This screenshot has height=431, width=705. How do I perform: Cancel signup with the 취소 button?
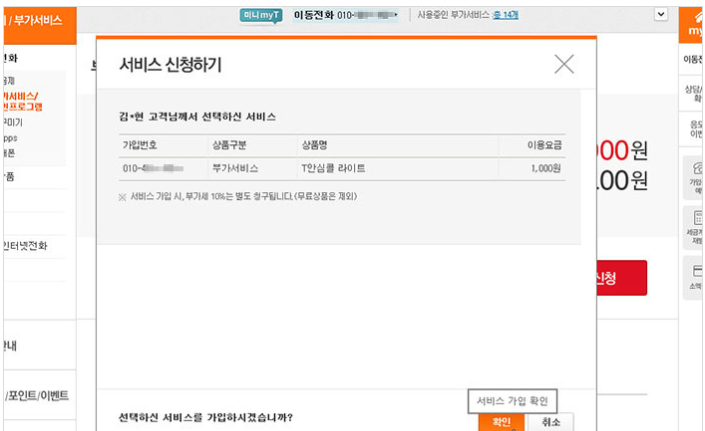pos(551,422)
